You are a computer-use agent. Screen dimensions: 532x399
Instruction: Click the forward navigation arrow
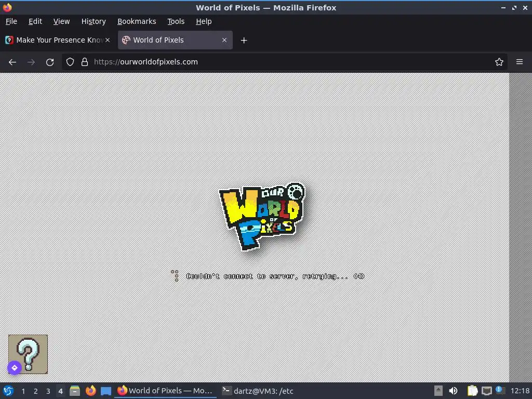coord(31,62)
